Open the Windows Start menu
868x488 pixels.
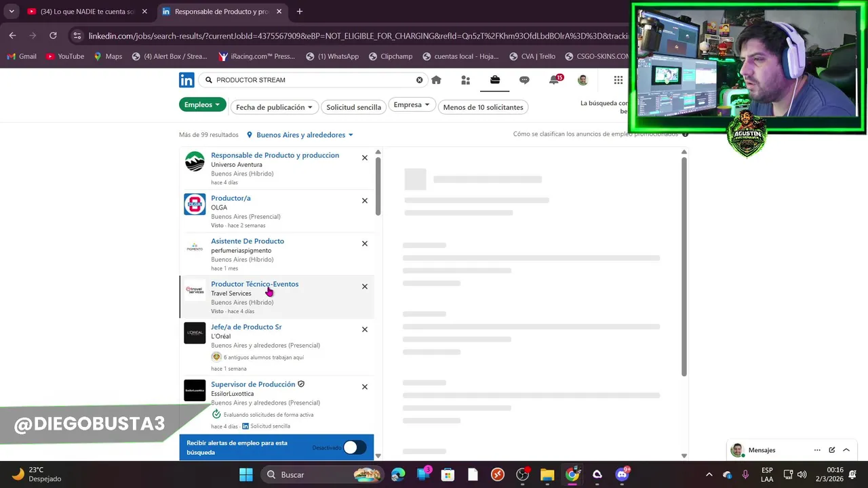[x=246, y=474]
